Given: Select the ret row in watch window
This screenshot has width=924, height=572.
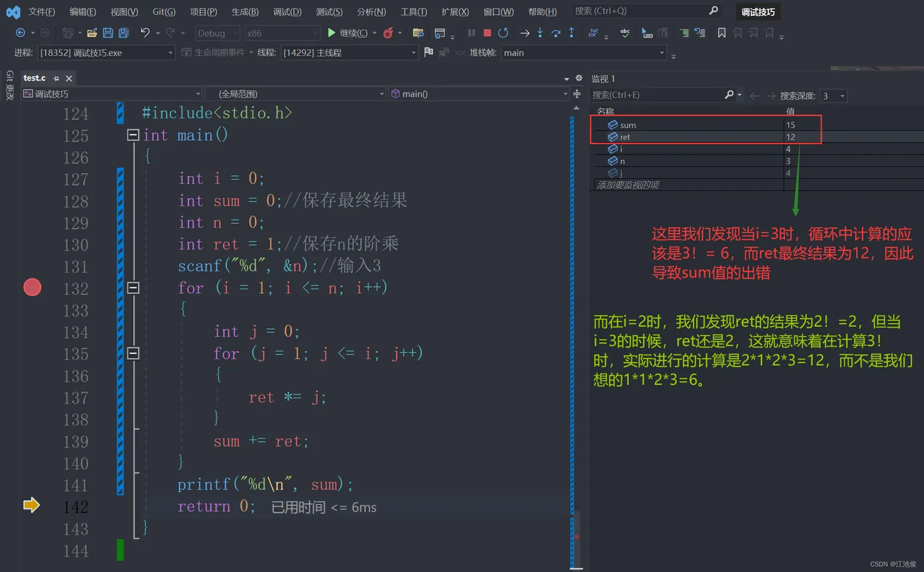Looking at the screenshot, I should [x=758, y=137].
